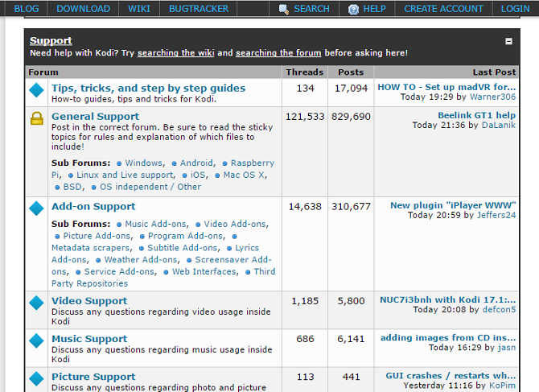
Task: Click the magnifier icon beside Search
Action: click(284, 9)
